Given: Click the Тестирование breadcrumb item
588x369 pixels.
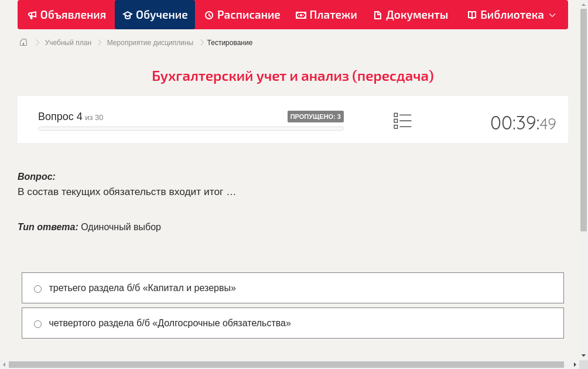Looking at the screenshot, I should coord(228,42).
